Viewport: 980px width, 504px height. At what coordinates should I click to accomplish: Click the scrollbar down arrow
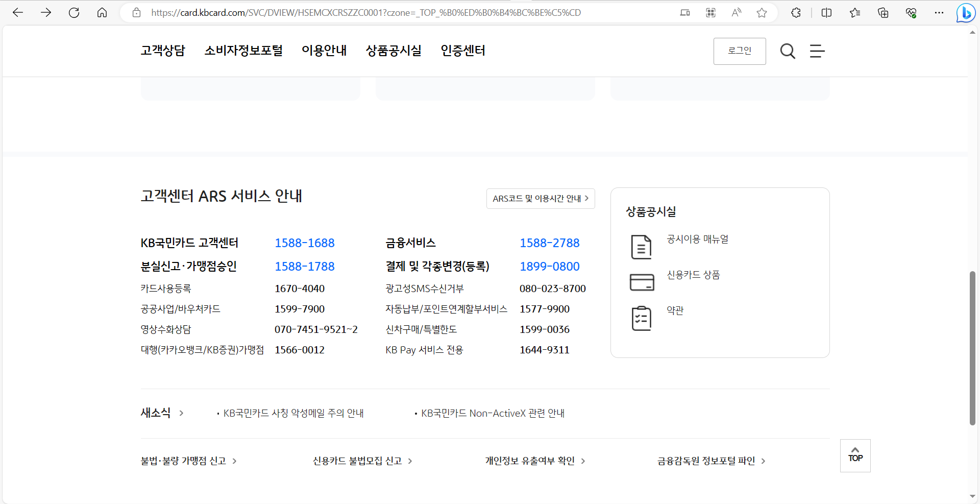pyautogui.click(x=972, y=496)
